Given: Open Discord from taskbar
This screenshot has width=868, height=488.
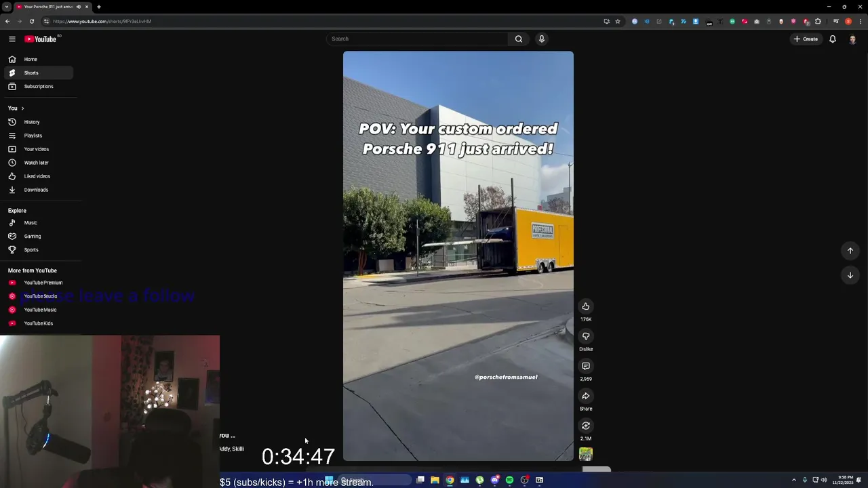Looking at the screenshot, I should click(494, 480).
